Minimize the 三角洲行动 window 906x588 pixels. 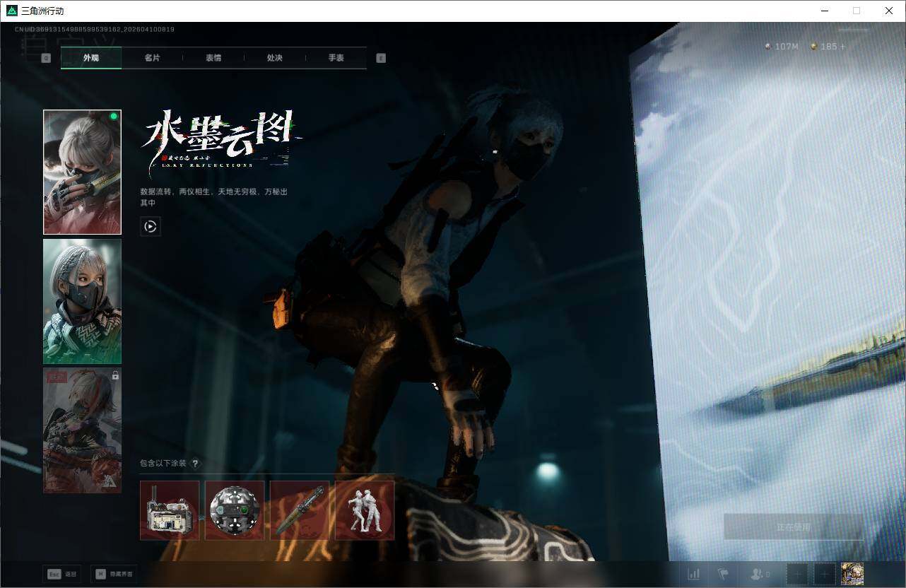pos(825,11)
